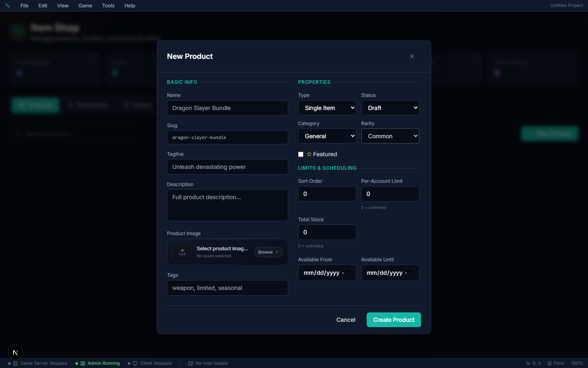The image size is (588, 368).
Task: Click the Available From date field
Action: [x=327, y=273]
